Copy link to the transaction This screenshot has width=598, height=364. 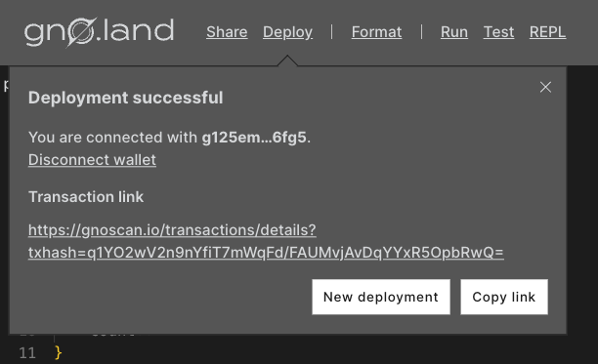(x=504, y=297)
